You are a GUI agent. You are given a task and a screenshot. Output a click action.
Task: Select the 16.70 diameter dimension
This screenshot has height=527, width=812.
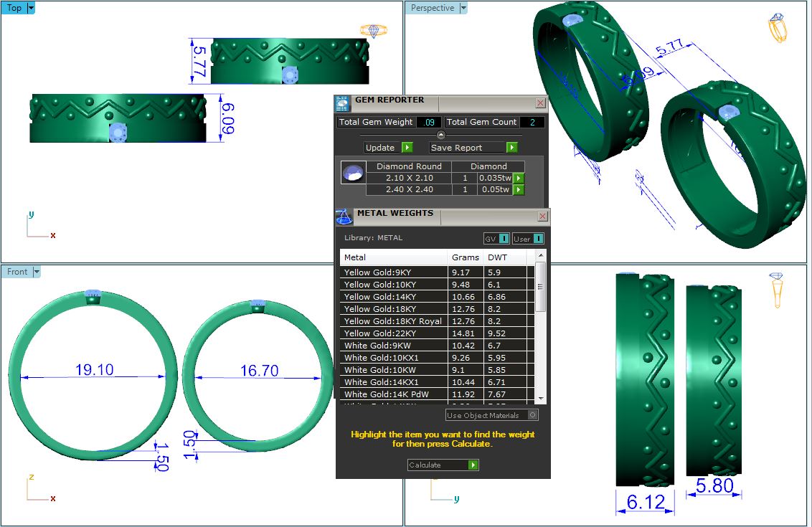pos(259,370)
